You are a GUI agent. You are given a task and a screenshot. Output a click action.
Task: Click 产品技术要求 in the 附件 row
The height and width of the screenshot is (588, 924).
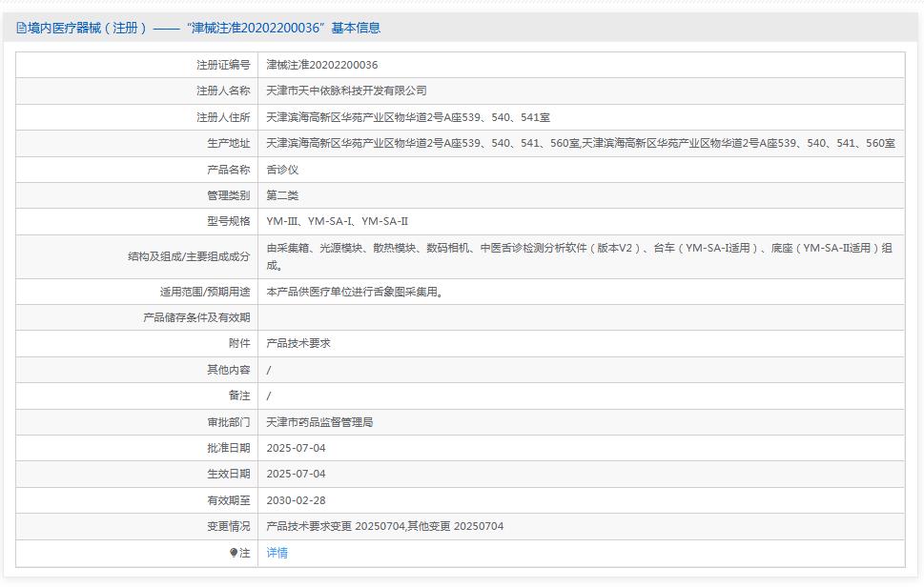point(298,343)
